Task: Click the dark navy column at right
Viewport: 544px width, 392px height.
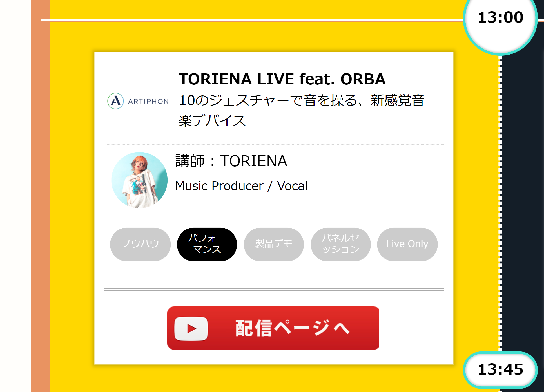Action: (523, 203)
